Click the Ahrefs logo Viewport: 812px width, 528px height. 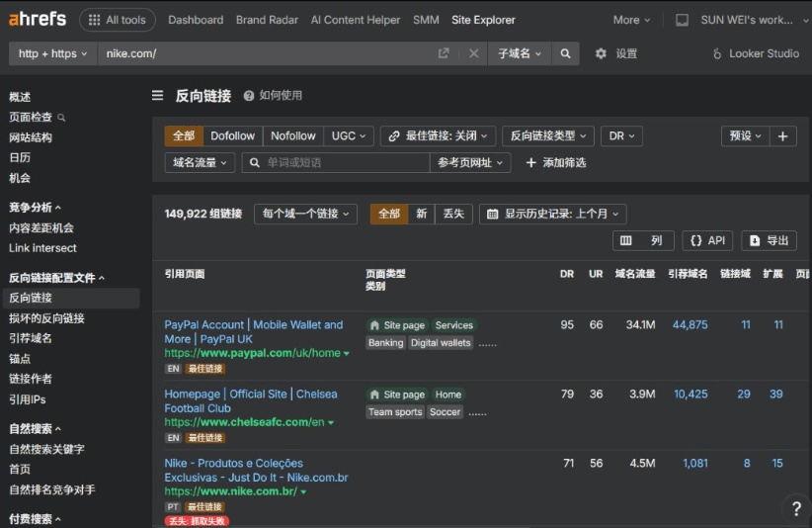[38, 20]
